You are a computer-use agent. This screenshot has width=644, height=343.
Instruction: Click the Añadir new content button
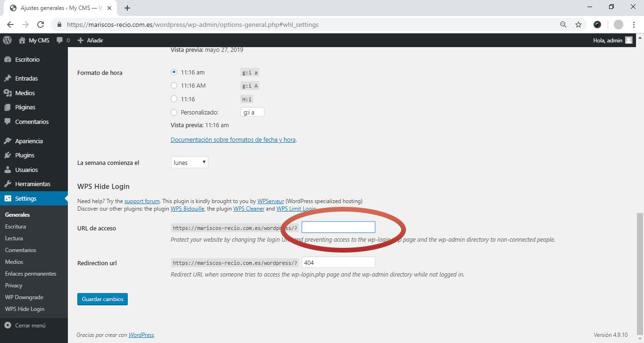[x=90, y=41]
